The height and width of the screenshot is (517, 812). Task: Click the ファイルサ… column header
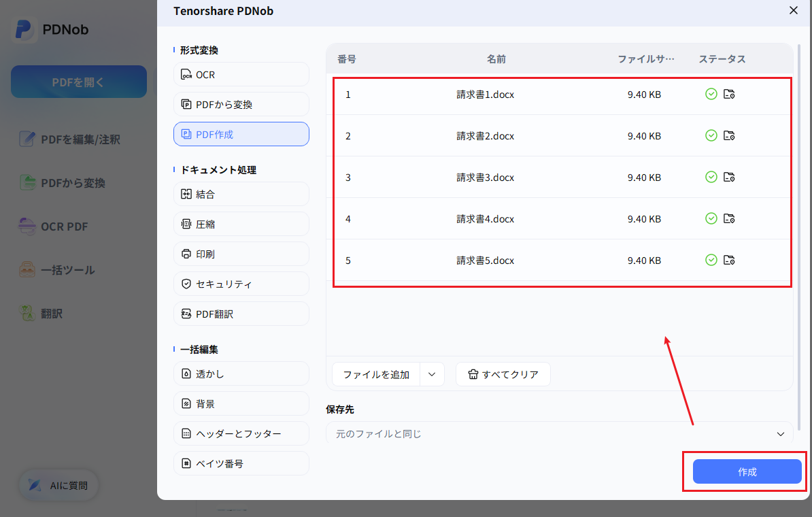646,59
